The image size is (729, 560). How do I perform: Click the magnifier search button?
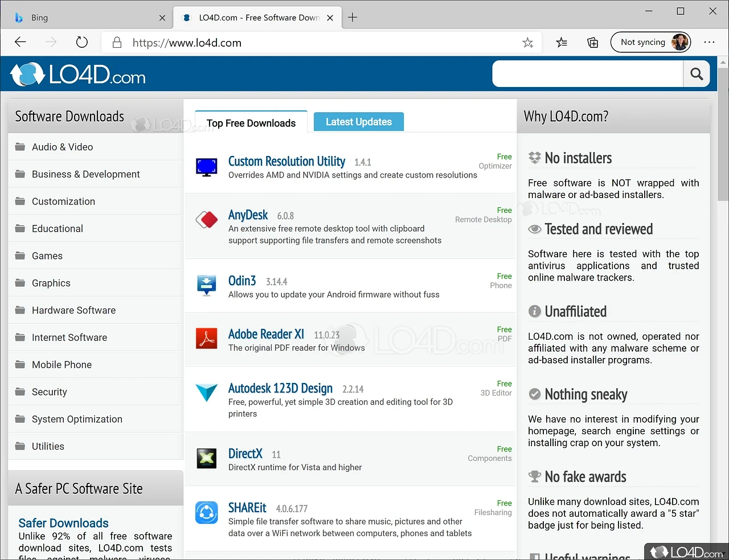pyautogui.click(x=697, y=74)
